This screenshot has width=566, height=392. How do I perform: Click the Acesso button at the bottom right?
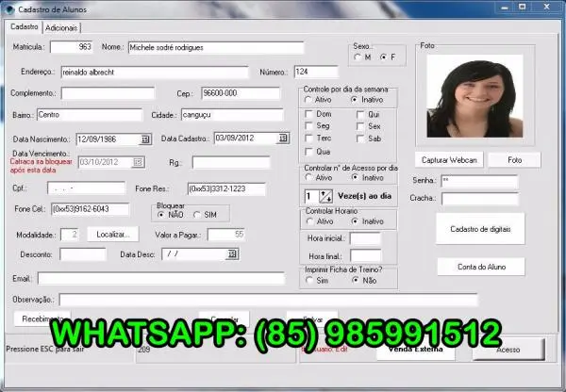pos(508,350)
